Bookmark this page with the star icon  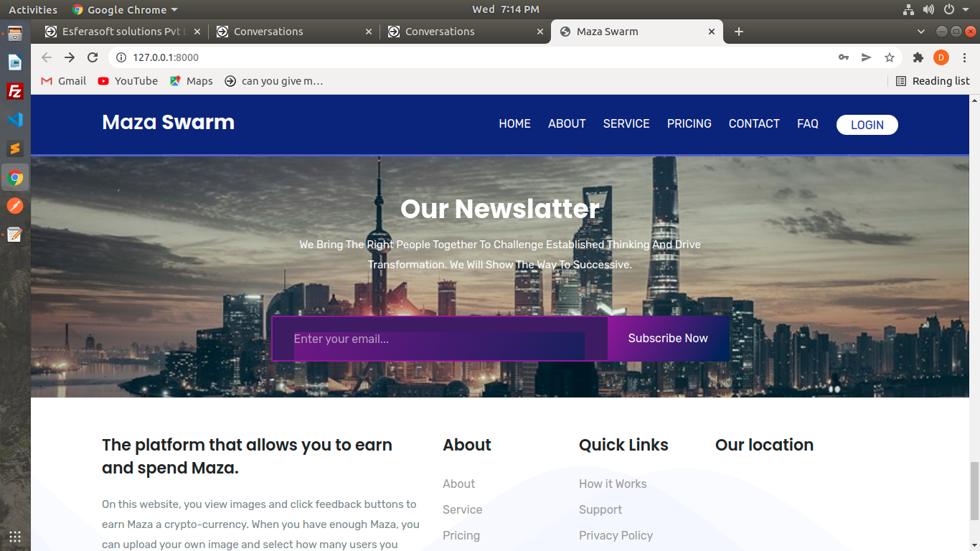[x=890, y=57]
